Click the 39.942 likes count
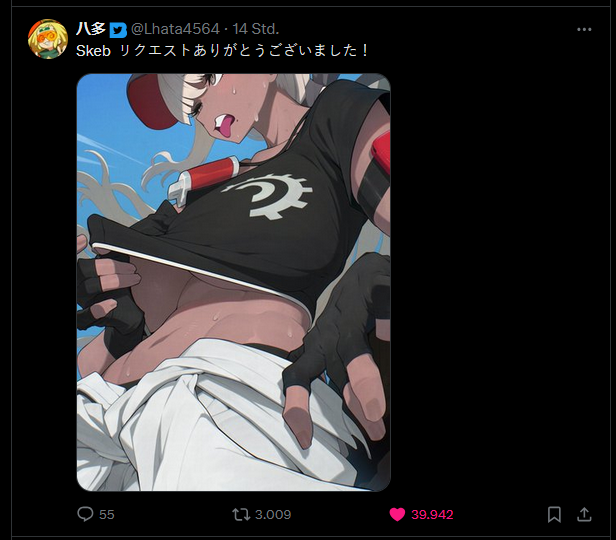The height and width of the screenshot is (540, 616). click(x=432, y=514)
